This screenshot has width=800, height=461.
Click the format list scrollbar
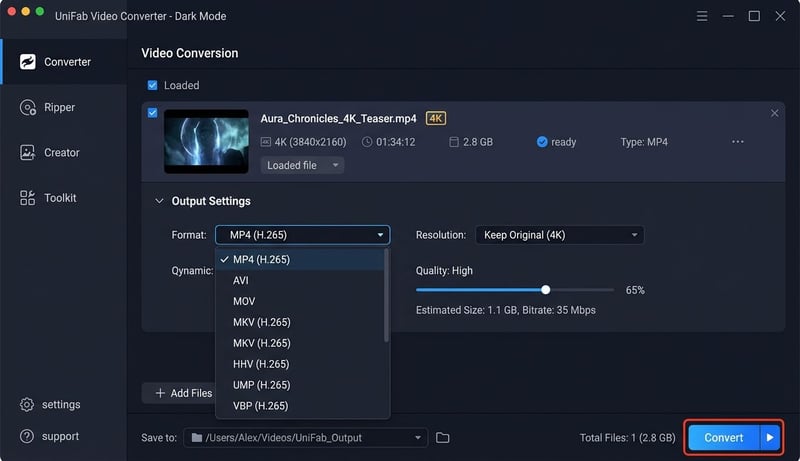(x=386, y=296)
